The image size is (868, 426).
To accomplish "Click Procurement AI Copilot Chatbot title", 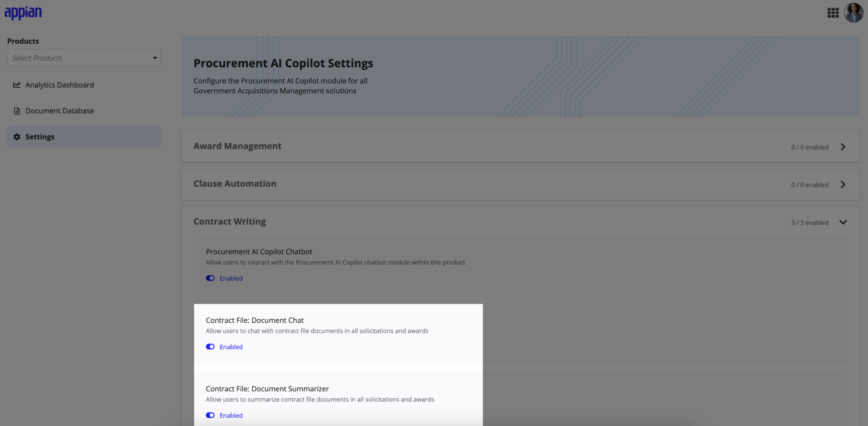I will 259,252.
